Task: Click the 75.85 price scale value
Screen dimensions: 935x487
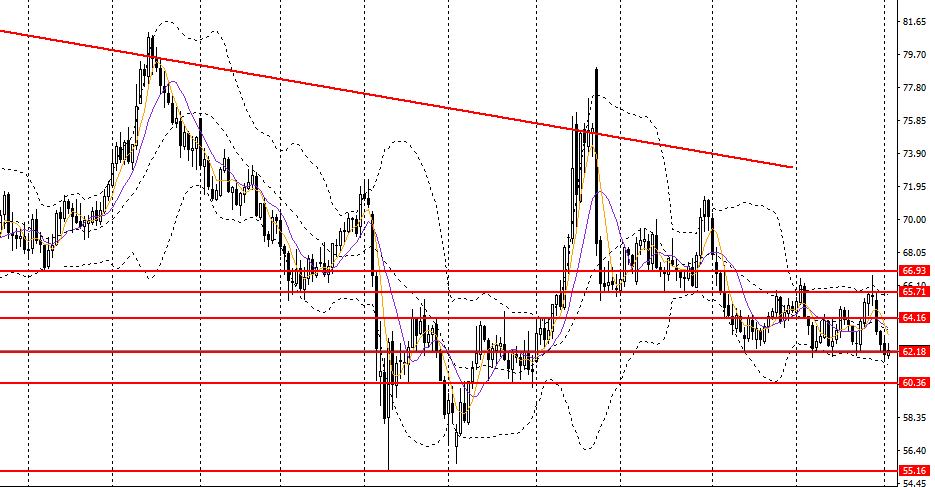Action: click(912, 121)
